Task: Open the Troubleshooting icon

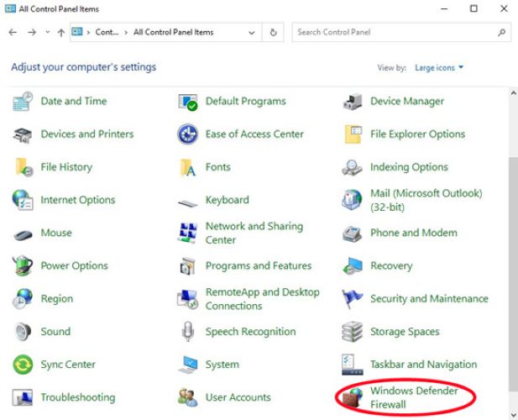Action: (23, 397)
